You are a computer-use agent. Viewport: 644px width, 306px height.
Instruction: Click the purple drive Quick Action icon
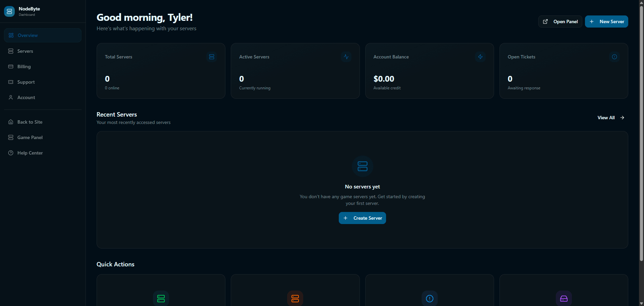pyautogui.click(x=564, y=298)
